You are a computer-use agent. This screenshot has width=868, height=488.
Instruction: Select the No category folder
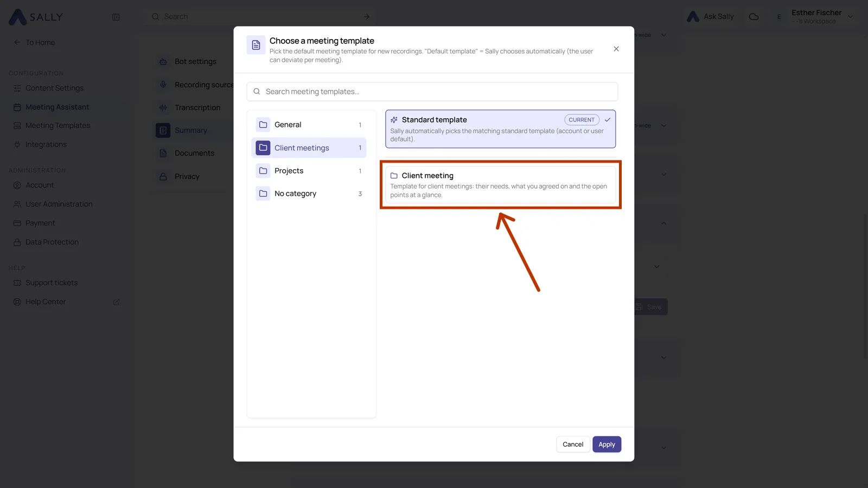tap(309, 194)
